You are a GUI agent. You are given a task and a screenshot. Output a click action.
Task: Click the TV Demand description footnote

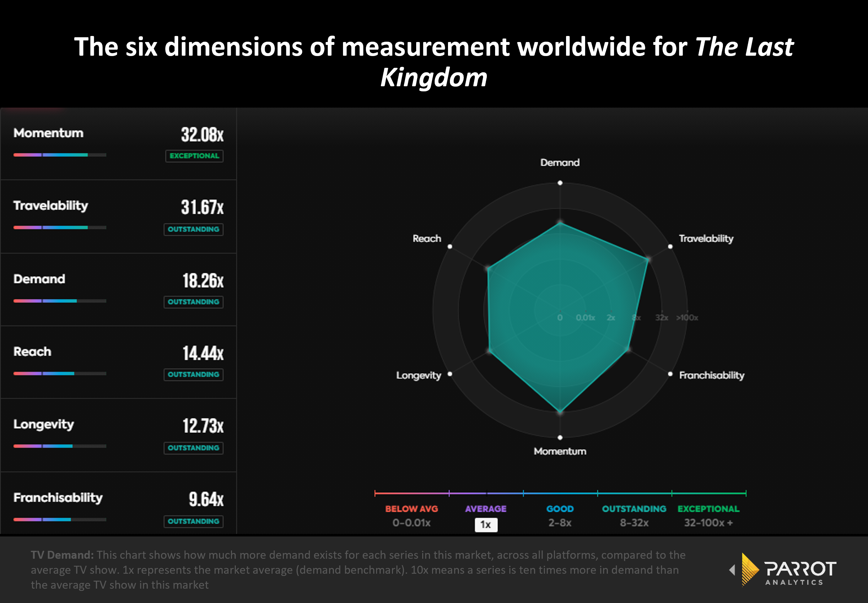(x=358, y=570)
